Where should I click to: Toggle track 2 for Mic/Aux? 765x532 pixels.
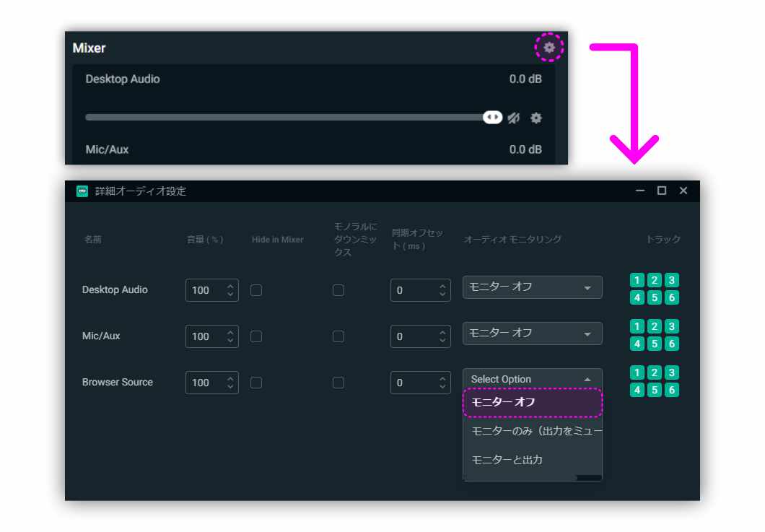click(x=655, y=326)
